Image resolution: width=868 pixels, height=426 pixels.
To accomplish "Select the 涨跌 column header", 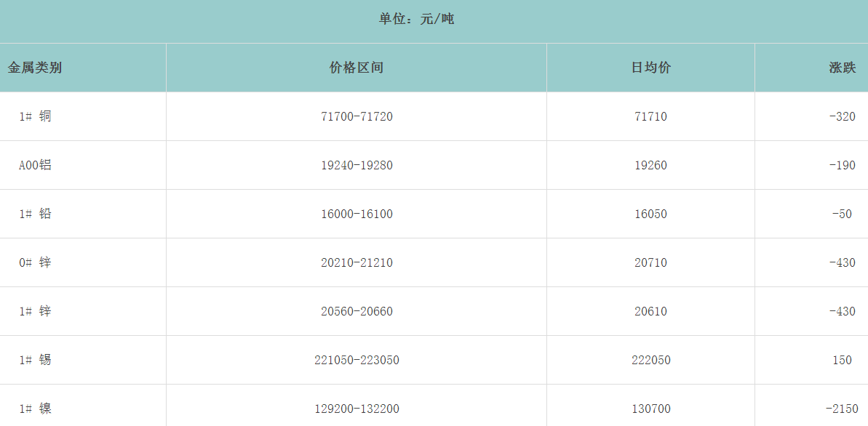I will [842, 68].
